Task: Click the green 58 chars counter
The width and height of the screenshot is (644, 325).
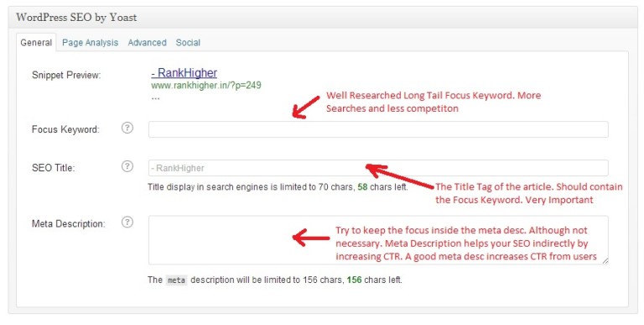Action: [x=362, y=186]
